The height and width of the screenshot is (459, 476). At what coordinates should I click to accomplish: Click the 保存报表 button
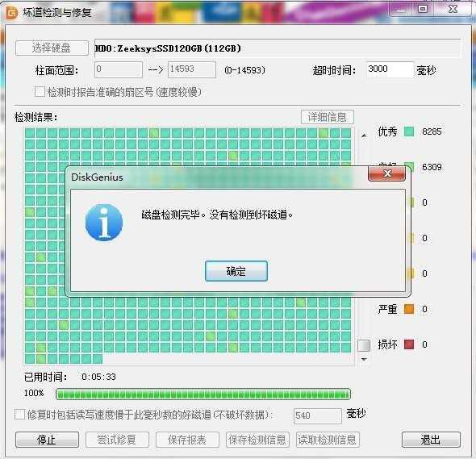(x=187, y=440)
